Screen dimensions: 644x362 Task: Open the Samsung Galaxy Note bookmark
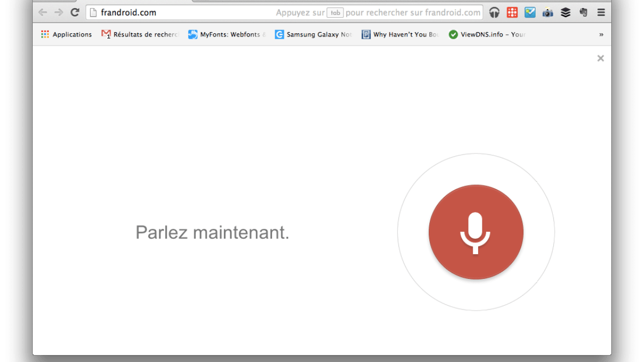tap(313, 34)
